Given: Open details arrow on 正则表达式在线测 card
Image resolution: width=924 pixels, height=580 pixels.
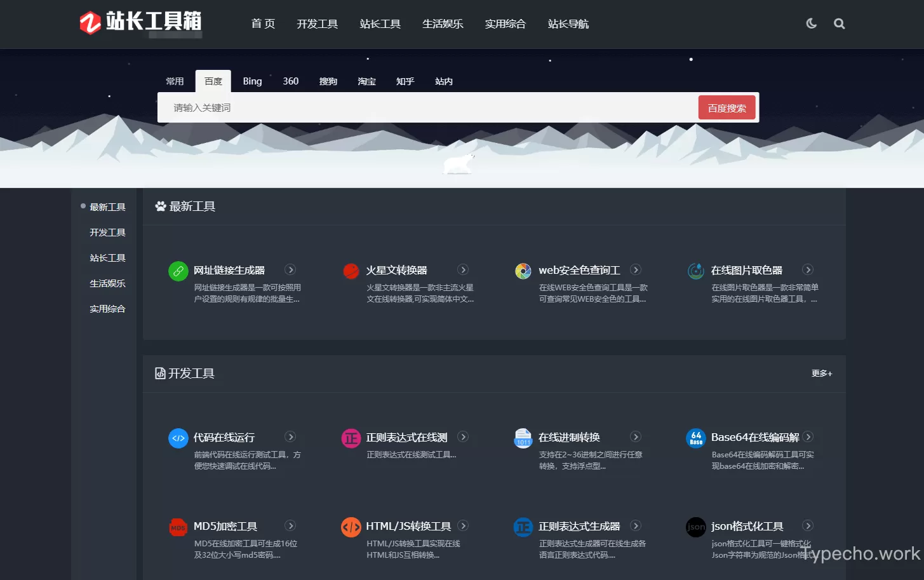Looking at the screenshot, I should click(463, 437).
